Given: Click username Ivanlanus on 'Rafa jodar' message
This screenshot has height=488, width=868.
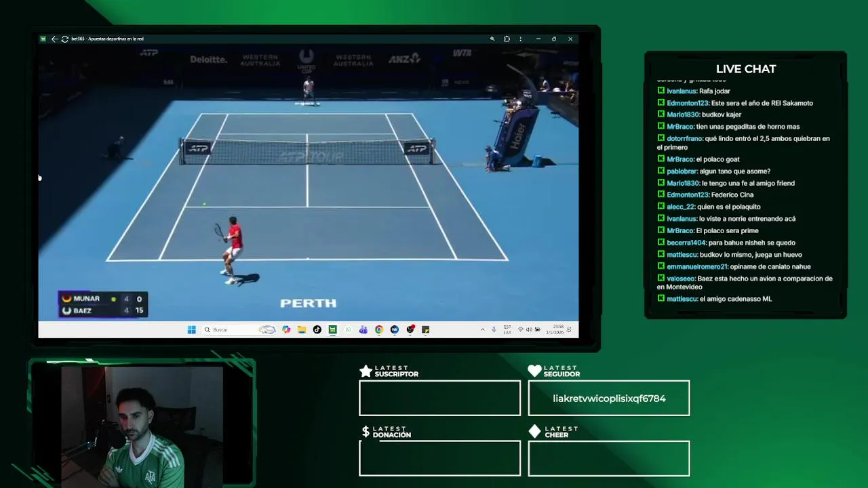Looking at the screenshot, I should tap(682, 91).
